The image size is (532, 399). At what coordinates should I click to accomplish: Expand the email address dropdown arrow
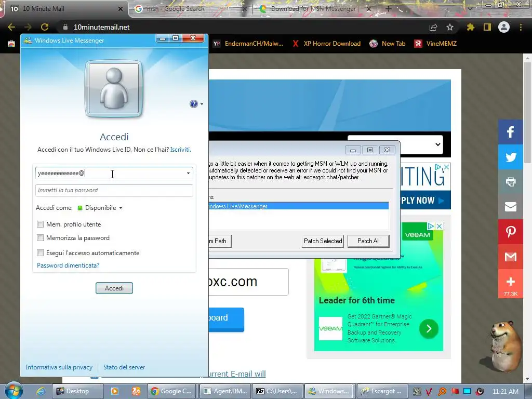tap(188, 173)
